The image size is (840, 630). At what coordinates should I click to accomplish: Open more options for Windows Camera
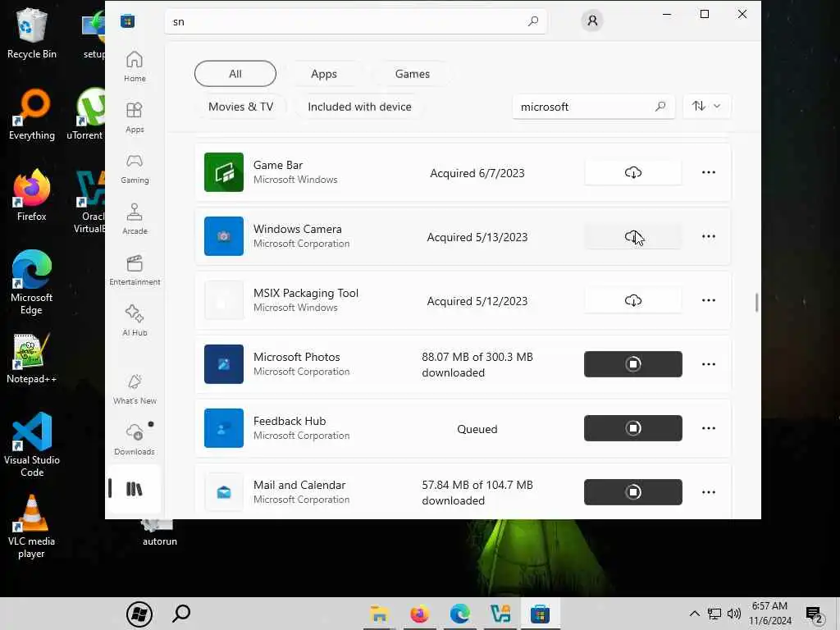pos(708,236)
